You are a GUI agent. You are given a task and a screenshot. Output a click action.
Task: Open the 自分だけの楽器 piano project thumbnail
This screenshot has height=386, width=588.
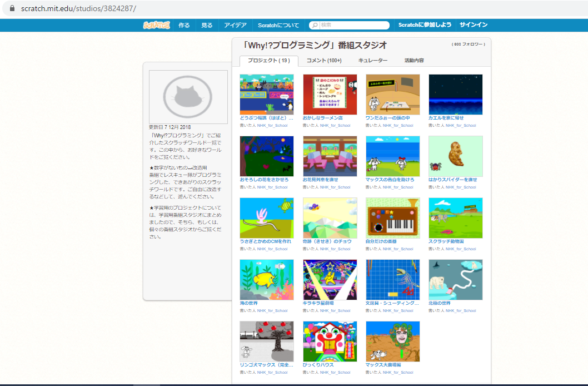[x=392, y=218]
